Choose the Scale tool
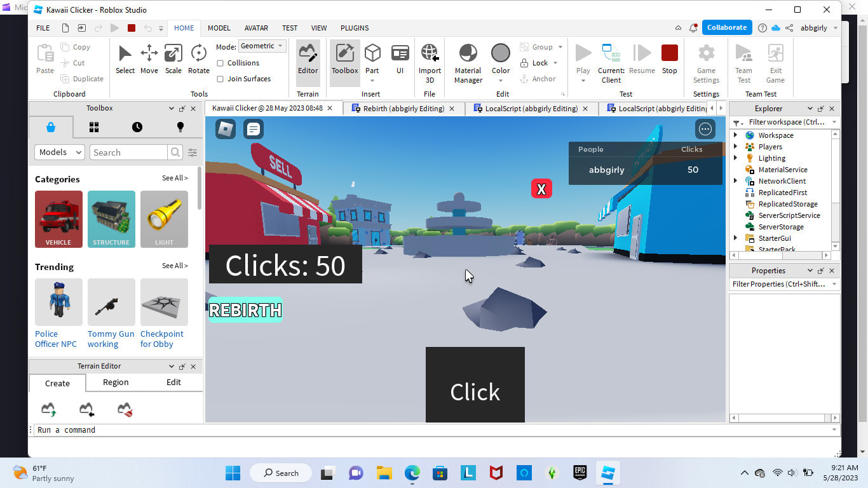 click(x=173, y=59)
